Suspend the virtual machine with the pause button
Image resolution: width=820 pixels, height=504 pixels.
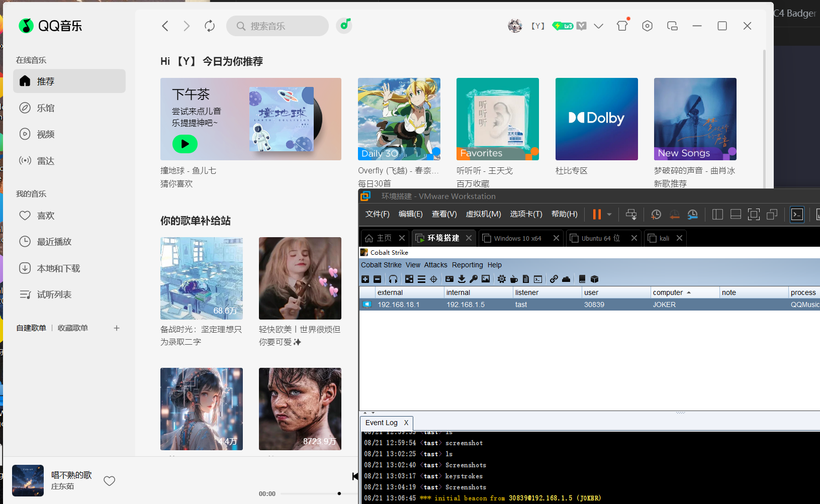[596, 214]
